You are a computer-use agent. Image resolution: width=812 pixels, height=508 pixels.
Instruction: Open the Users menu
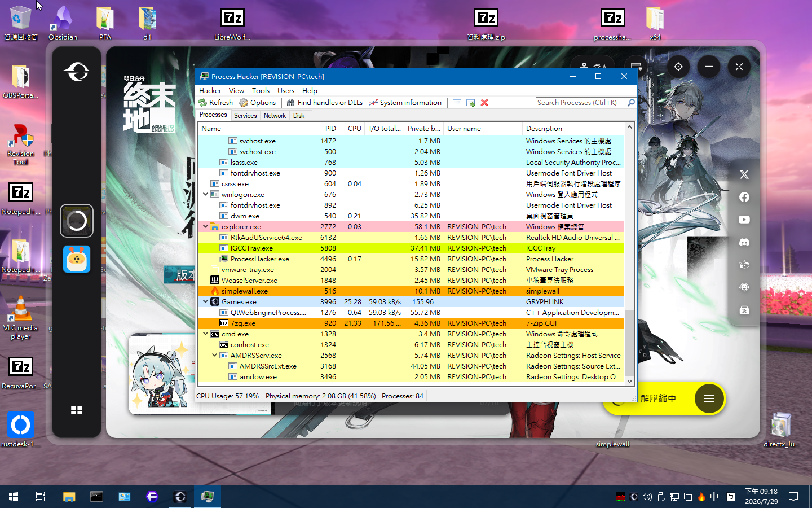point(286,91)
